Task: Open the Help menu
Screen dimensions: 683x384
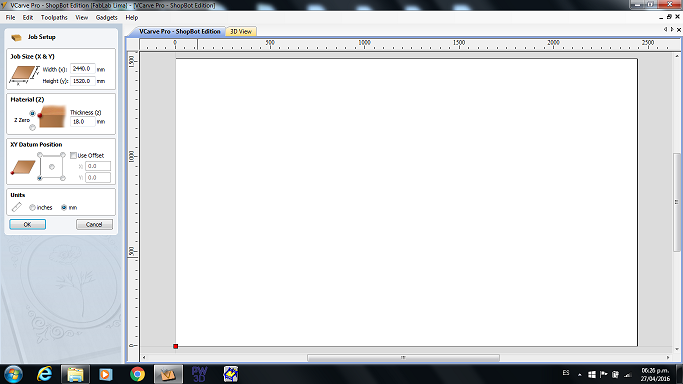Action: click(132, 17)
